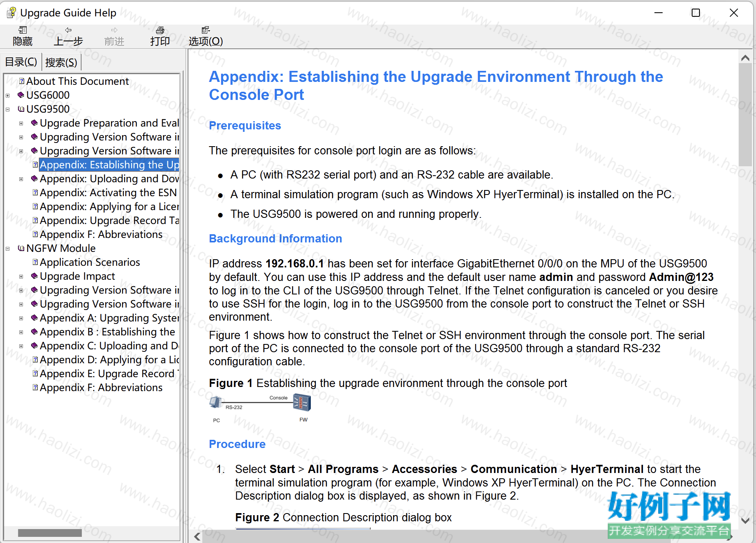The width and height of the screenshot is (756, 543).
Task: Click the bold password Admin@123
Action: coord(681,277)
